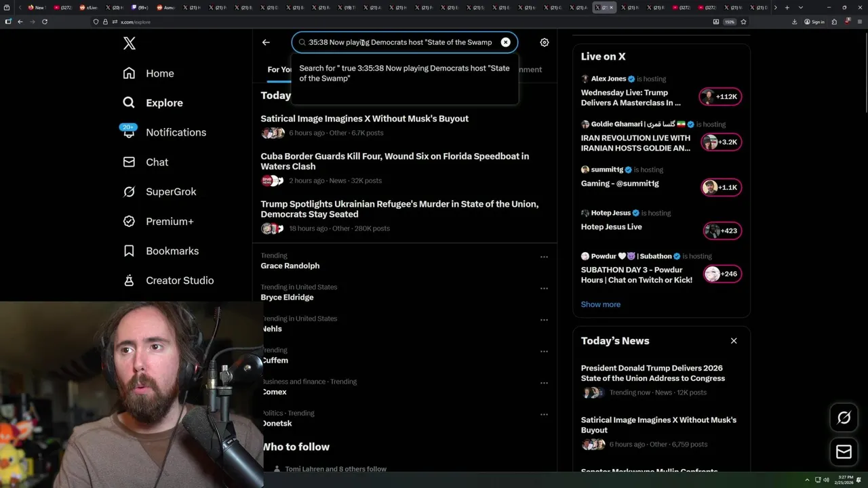The height and width of the screenshot is (488, 868).
Task: Clear the search box text
Action: tap(505, 42)
